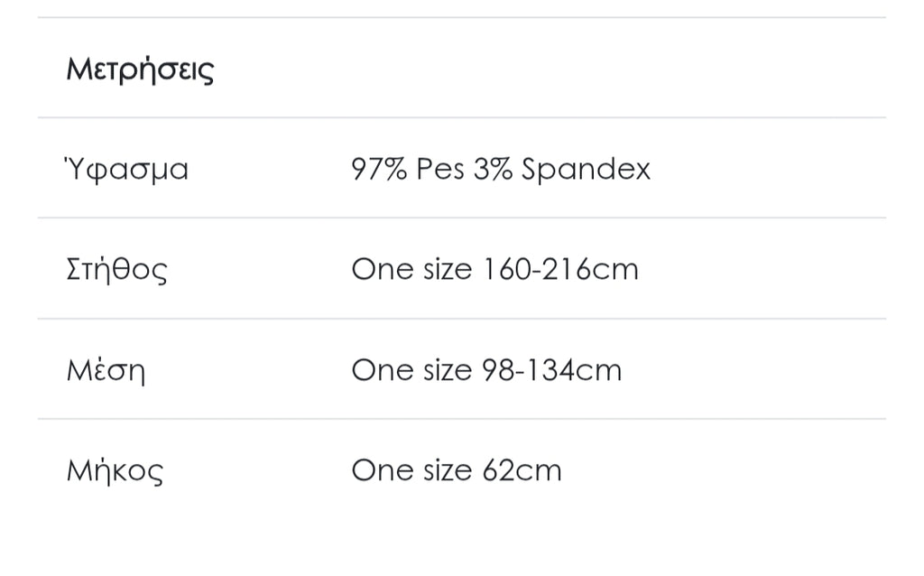Screen dimensions: 924x576
Task: Click the One size 62cm value
Action: (x=457, y=471)
